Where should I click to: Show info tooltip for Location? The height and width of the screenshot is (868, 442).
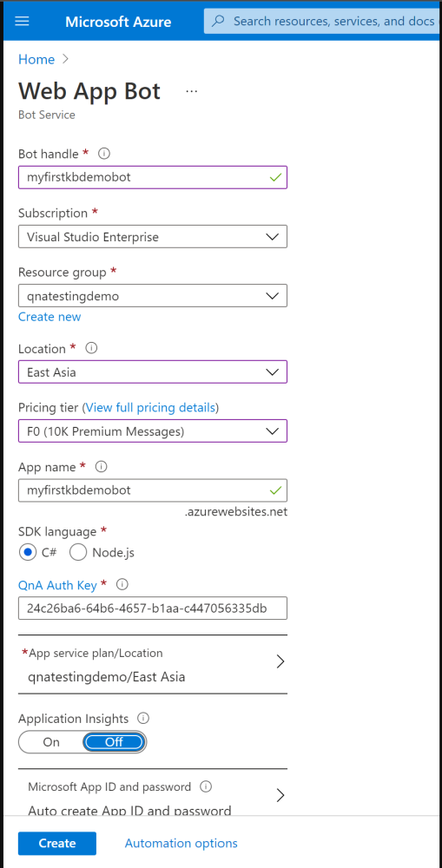(x=91, y=348)
